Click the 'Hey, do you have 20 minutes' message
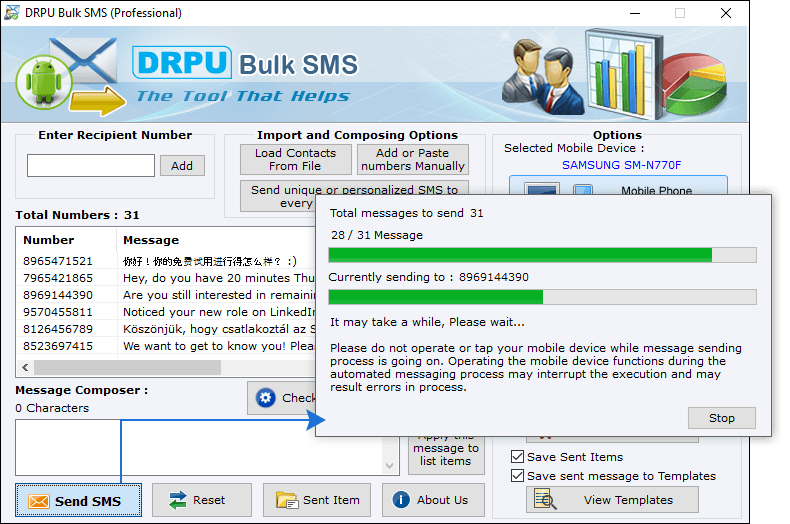The width and height of the screenshot is (790, 524). coord(219,278)
